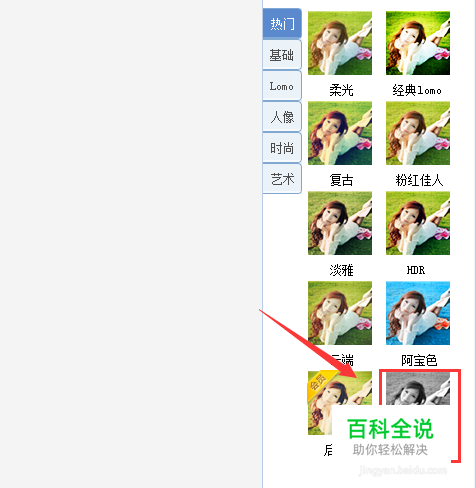476x488 pixels.
Task: Click the member-badged filter thumbnail
Action: (x=340, y=403)
